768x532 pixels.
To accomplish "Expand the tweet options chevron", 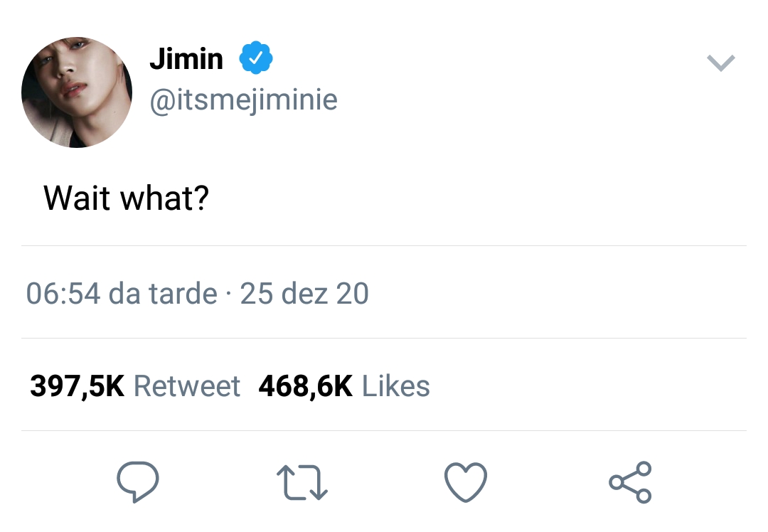I will pyautogui.click(x=720, y=63).
